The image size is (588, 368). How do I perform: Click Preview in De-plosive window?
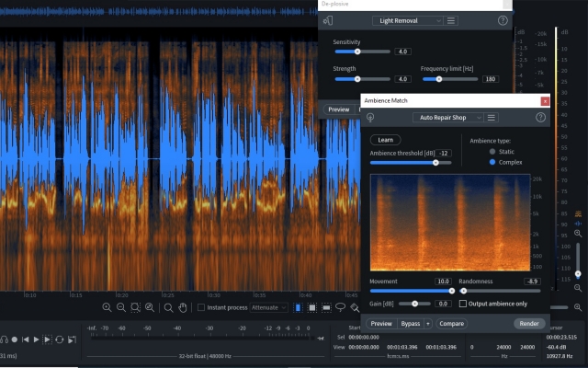[339, 109]
